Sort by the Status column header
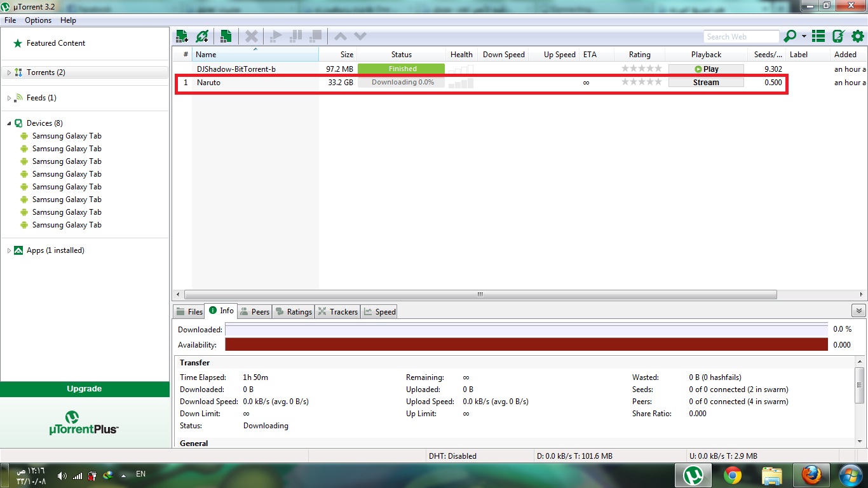This screenshot has height=488, width=868. click(x=402, y=55)
